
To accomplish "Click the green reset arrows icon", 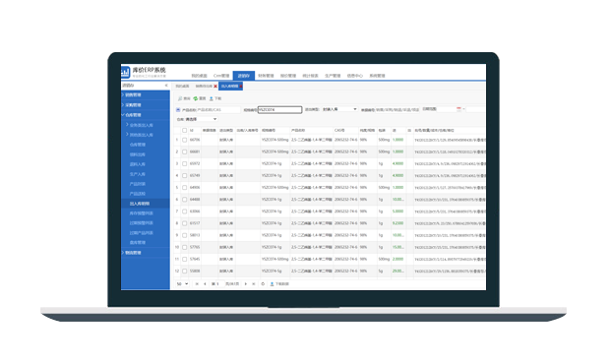I will coord(195,98).
